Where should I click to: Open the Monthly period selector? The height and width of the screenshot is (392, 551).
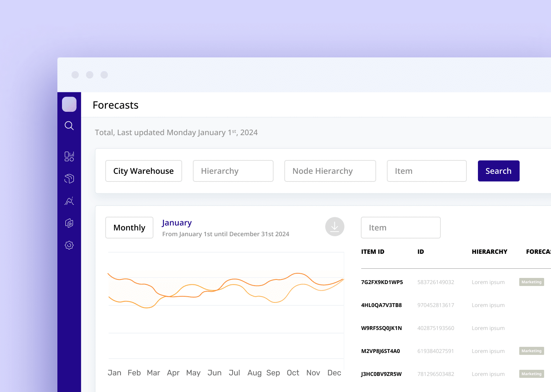pyautogui.click(x=129, y=228)
